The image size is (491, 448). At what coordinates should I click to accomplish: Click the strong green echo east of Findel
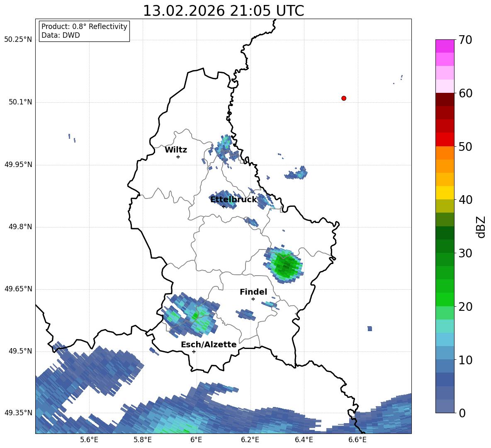pos(284,265)
